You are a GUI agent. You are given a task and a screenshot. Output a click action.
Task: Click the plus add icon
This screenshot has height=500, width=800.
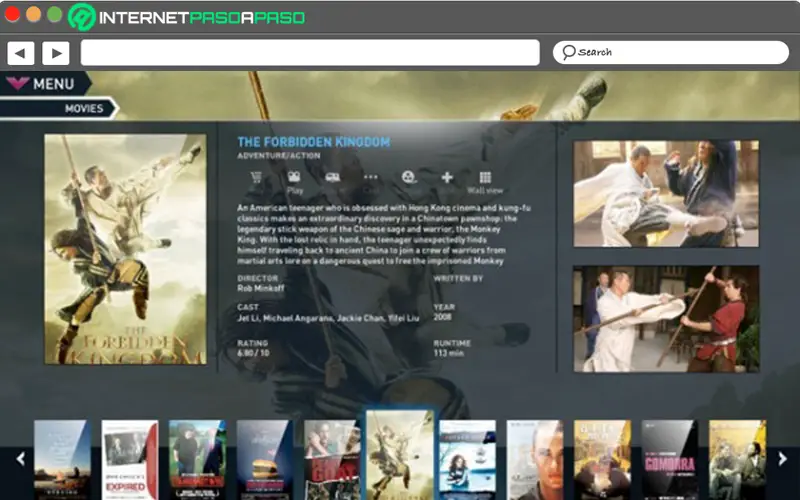(447, 177)
